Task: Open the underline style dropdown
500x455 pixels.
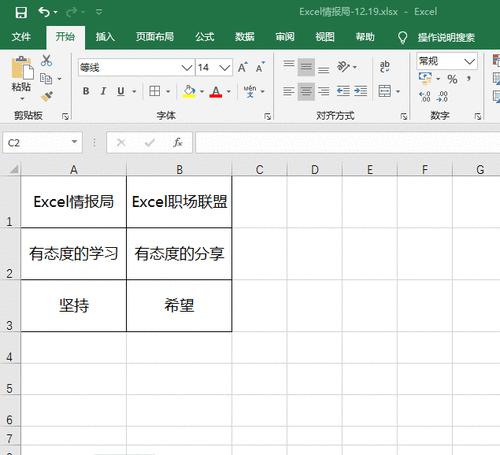Action: [134, 91]
